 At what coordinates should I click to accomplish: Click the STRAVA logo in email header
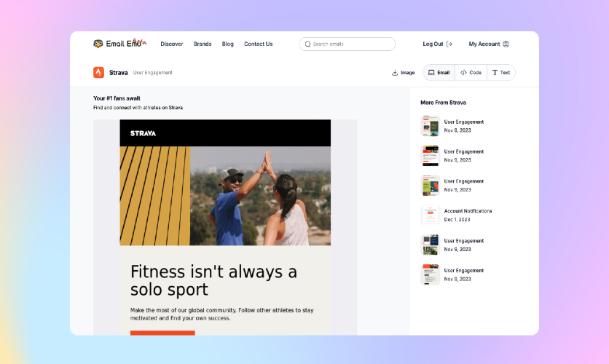coord(143,133)
